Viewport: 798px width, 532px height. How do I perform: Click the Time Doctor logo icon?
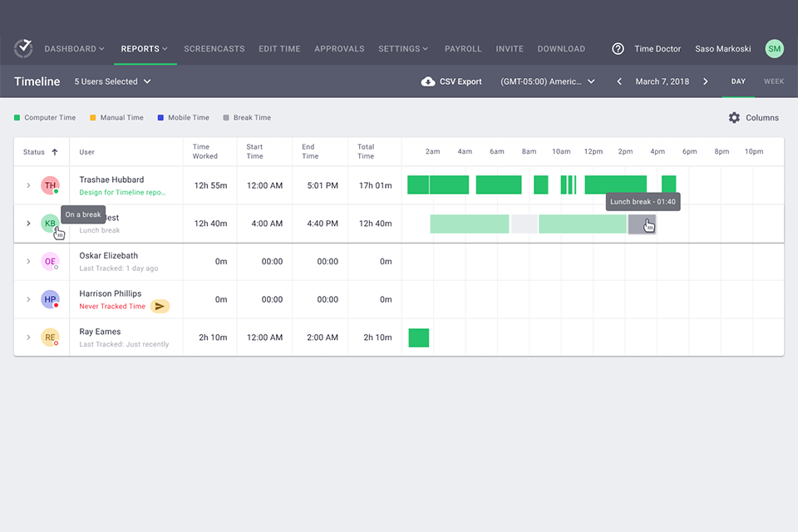[23, 48]
